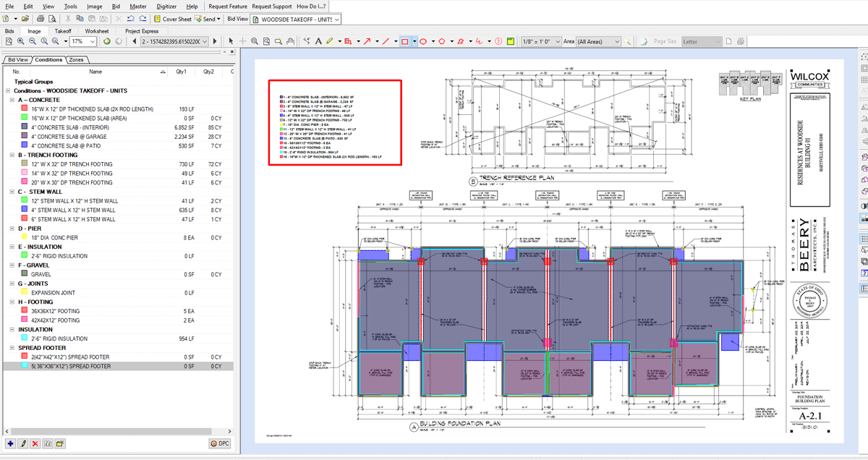This screenshot has height=460, width=868.
Task: Add a new condition with plus icon
Action: [x=10, y=443]
